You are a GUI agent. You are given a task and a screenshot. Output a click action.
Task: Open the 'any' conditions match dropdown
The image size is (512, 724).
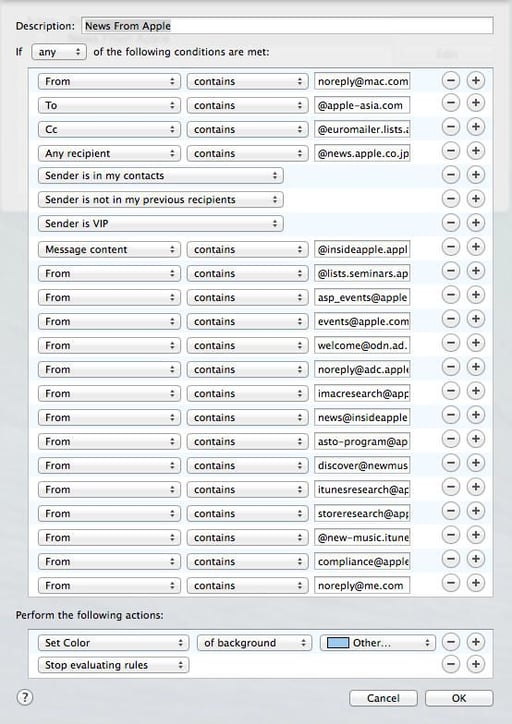(59, 52)
